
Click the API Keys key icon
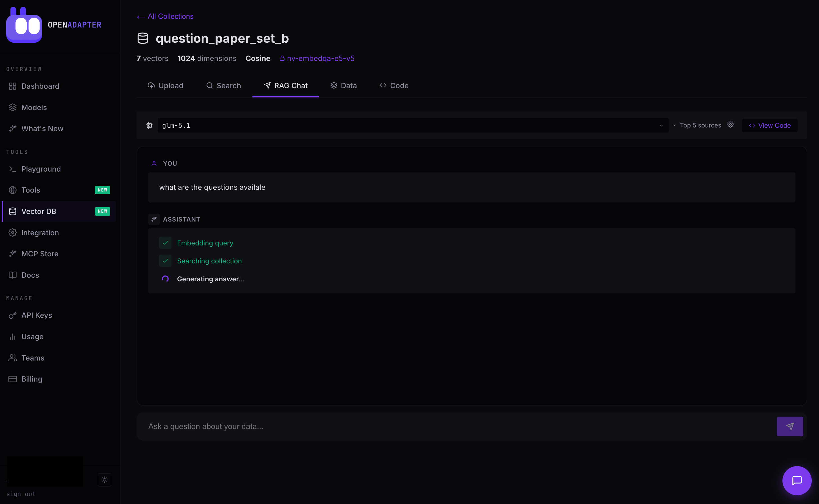pyautogui.click(x=13, y=315)
